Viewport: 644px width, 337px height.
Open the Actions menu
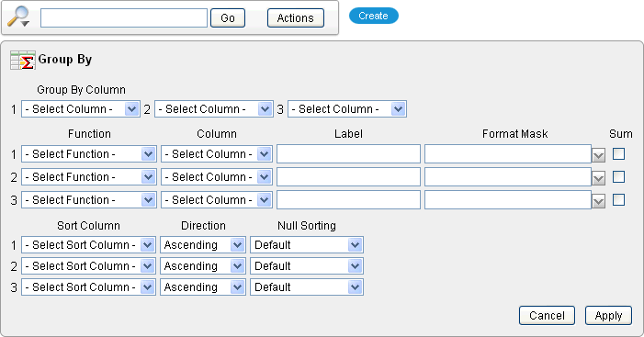tap(295, 18)
